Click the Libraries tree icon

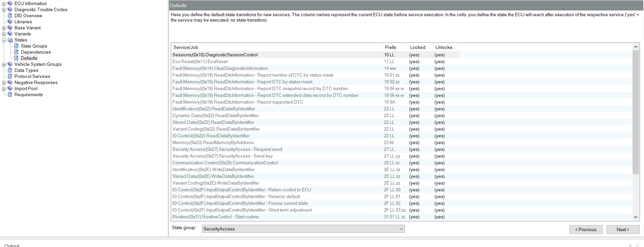point(10,22)
